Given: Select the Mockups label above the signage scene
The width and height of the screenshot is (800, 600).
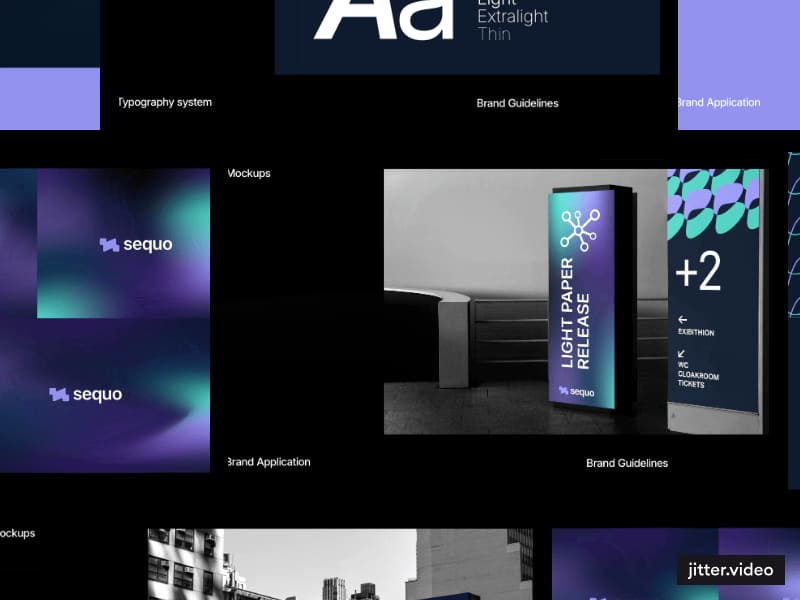Looking at the screenshot, I should tap(247, 173).
